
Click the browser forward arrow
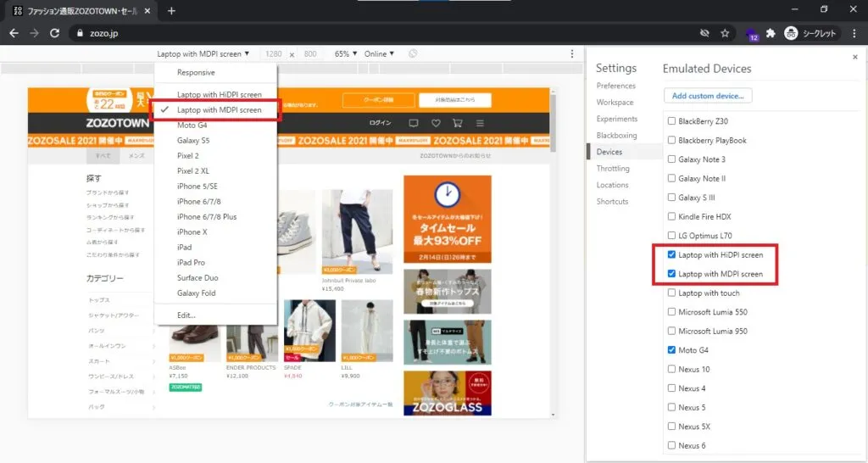[34, 33]
